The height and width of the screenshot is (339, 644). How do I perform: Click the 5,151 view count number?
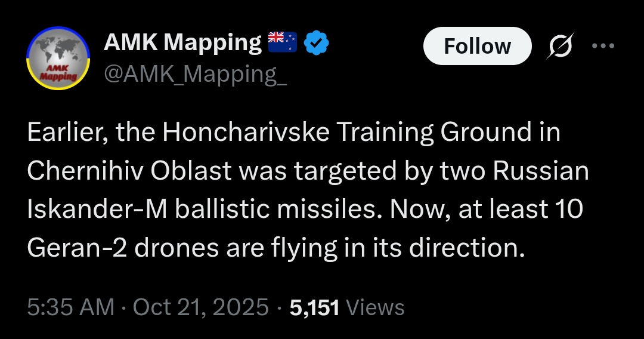315,307
